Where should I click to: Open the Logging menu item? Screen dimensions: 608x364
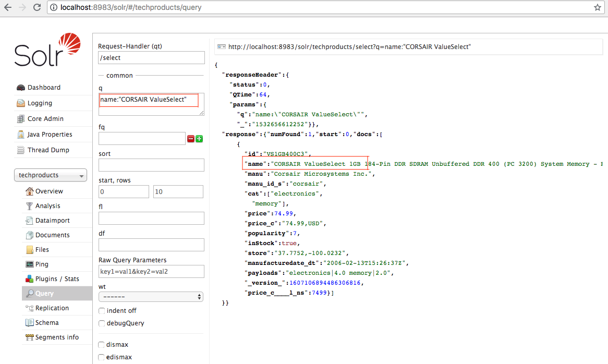40,103
